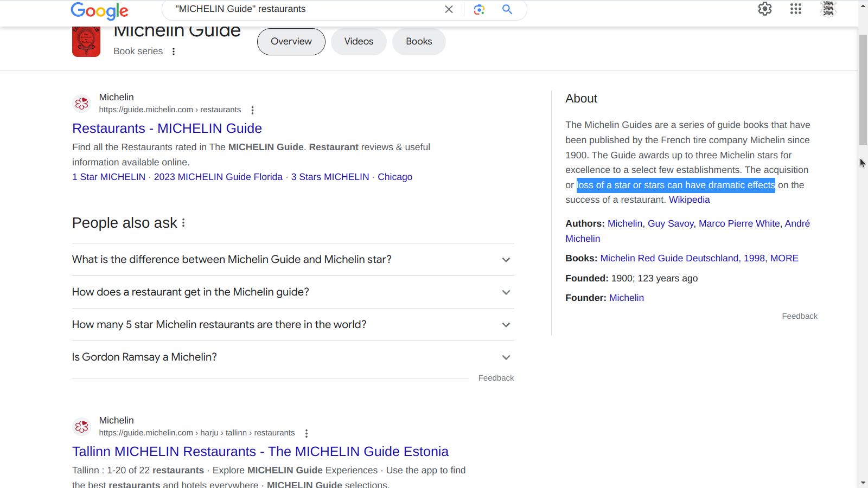
Task: Expand the Gordon Ramsay question
Action: [x=293, y=357]
